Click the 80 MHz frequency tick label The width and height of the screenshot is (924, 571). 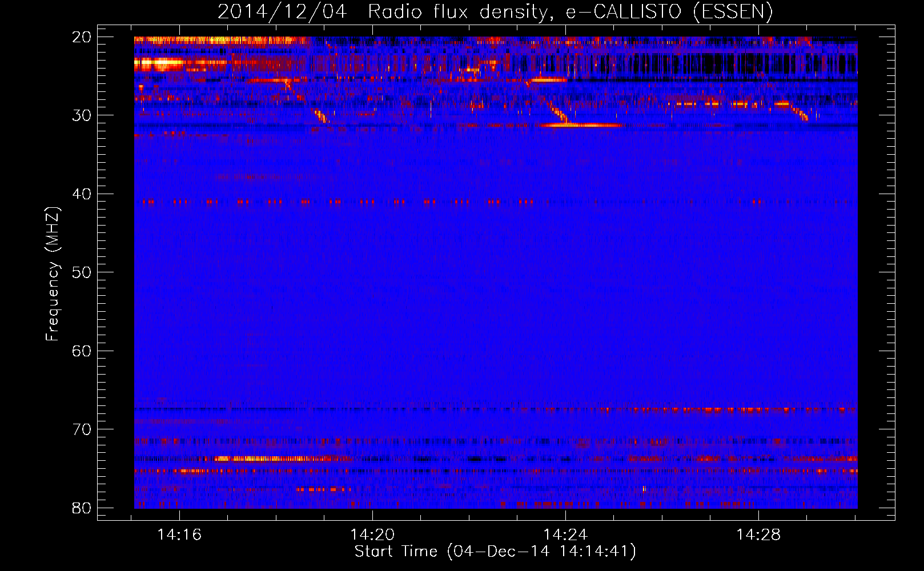[x=82, y=508]
